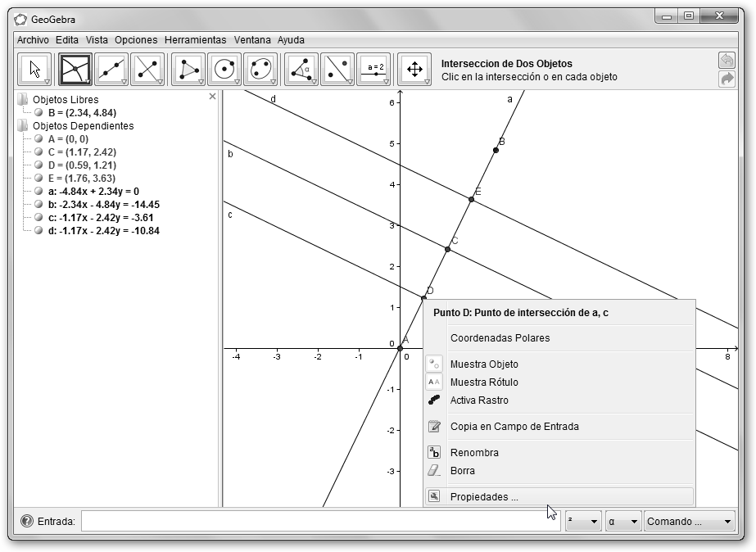
Task: Click Renombra in the context menu
Action: click(473, 453)
